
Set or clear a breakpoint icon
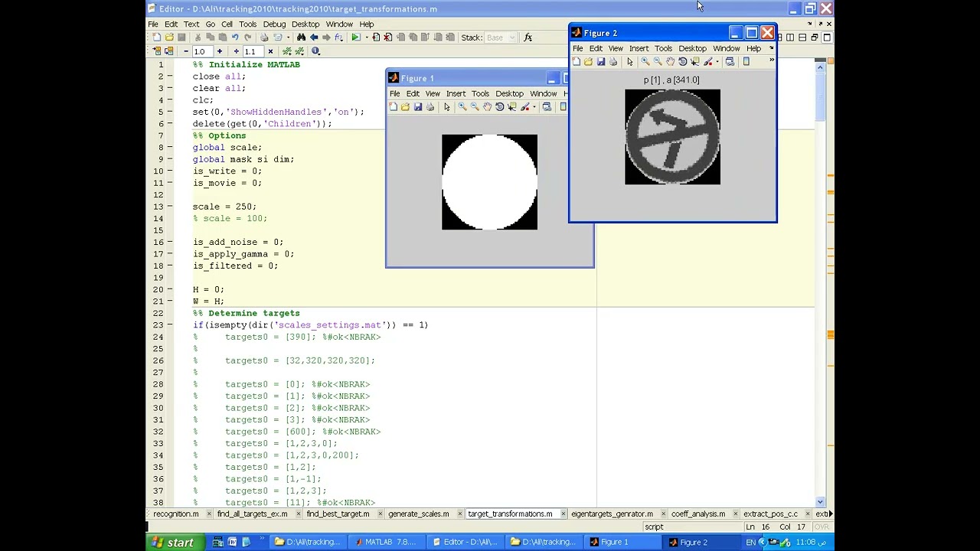pyautogui.click(x=376, y=37)
